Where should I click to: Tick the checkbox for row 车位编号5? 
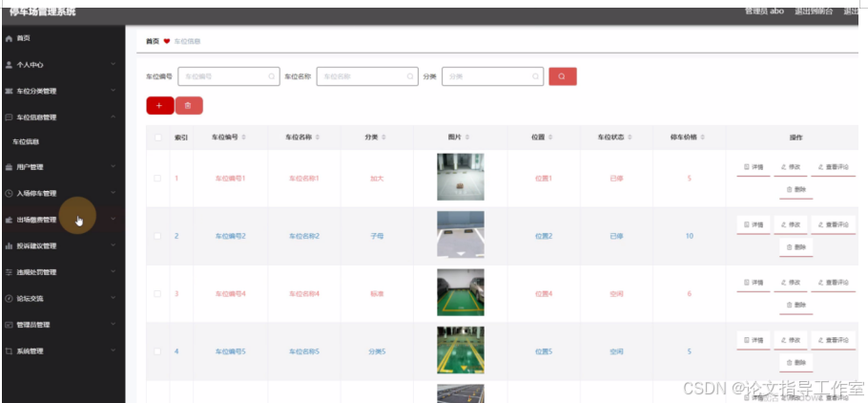pyautogui.click(x=157, y=350)
